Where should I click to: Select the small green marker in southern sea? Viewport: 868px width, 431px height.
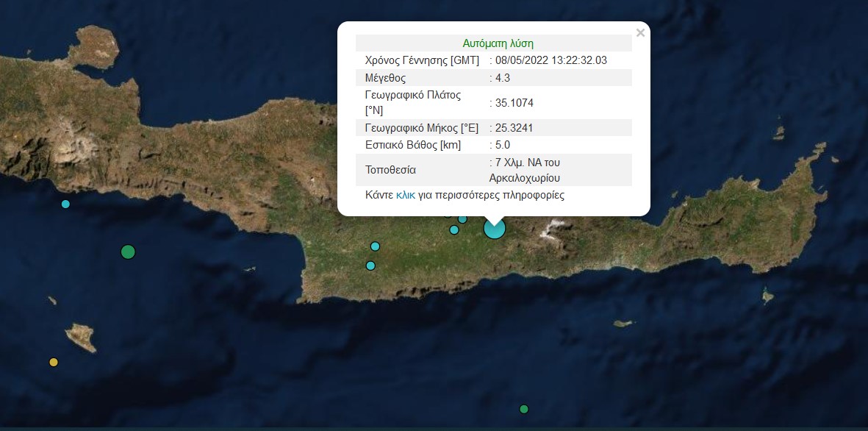(524, 410)
